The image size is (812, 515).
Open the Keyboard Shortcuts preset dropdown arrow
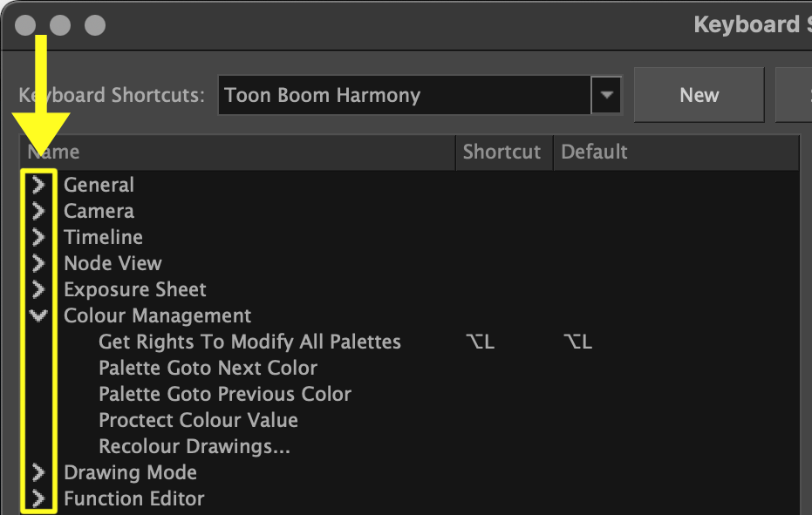(606, 95)
